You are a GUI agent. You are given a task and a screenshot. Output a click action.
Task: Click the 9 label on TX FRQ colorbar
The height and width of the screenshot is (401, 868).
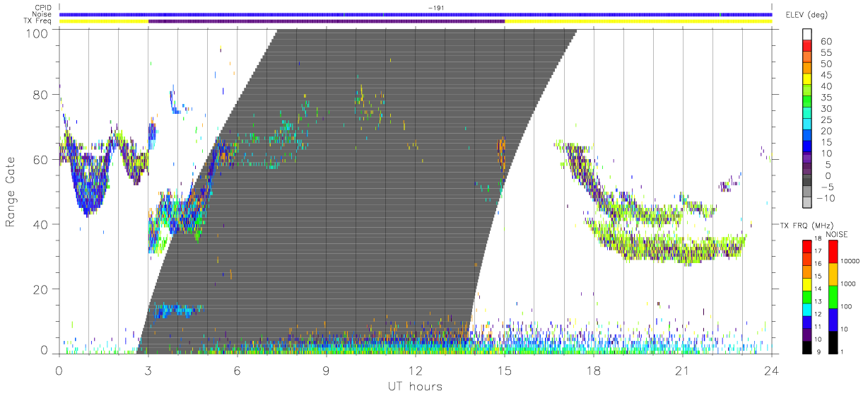point(819,351)
